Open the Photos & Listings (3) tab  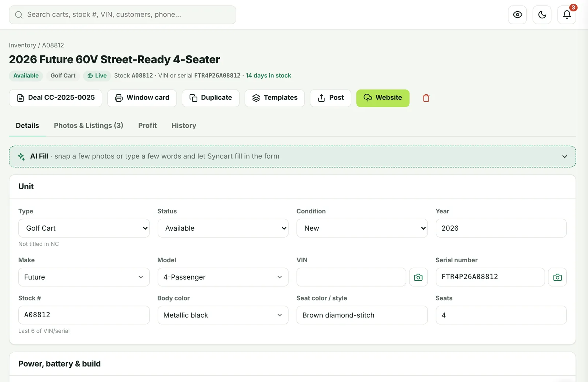click(x=89, y=126)
